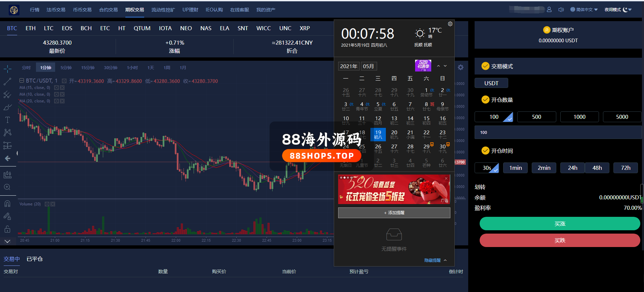Click the zoom-in magnifier tool
Viewport: 644px width, 292px height.
(7, 187)
